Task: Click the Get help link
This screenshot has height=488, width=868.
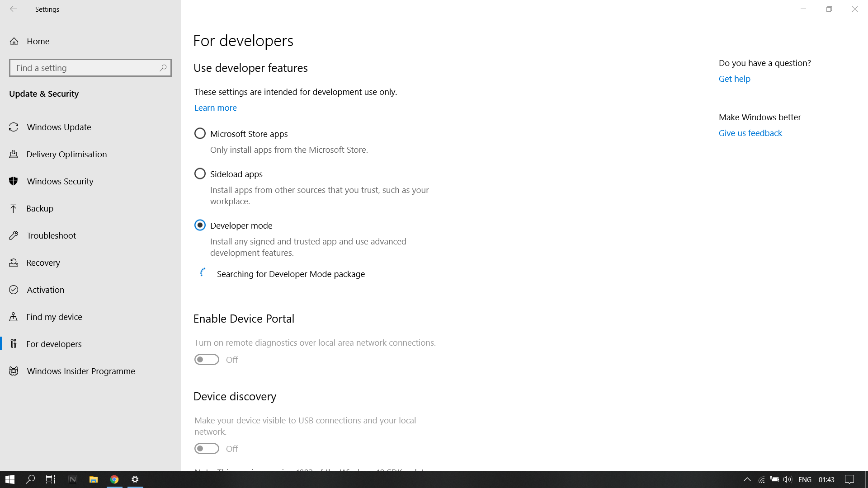Action: coord(734,79)
